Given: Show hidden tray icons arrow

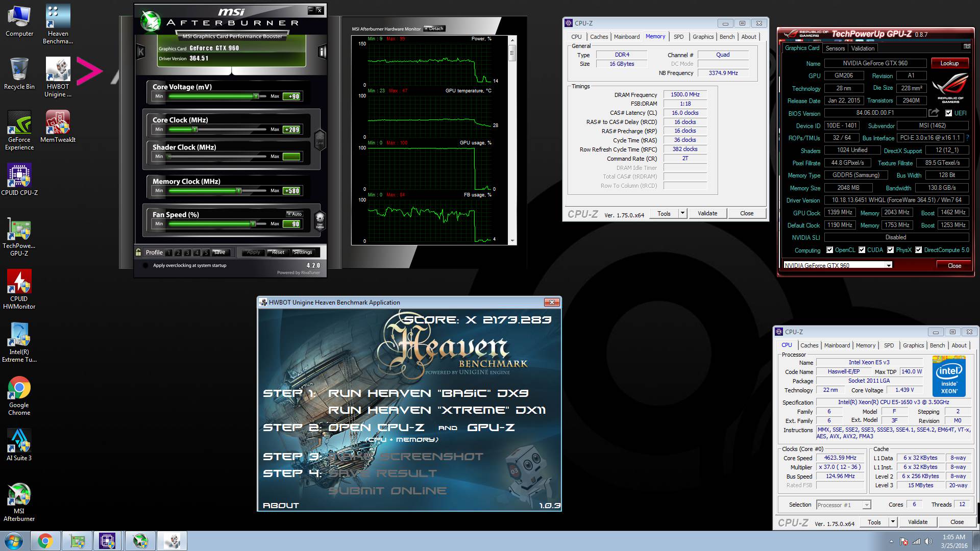Looking at the screenshot, I should coord(892,541).
